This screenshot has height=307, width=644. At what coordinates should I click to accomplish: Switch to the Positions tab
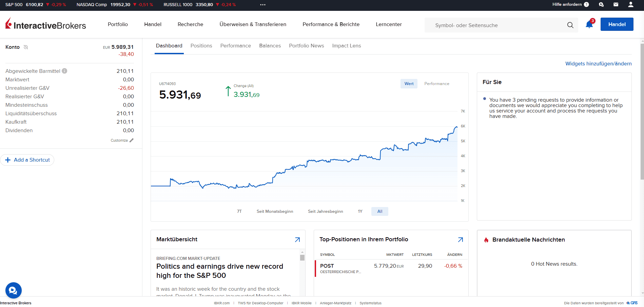tap(201, 46)
